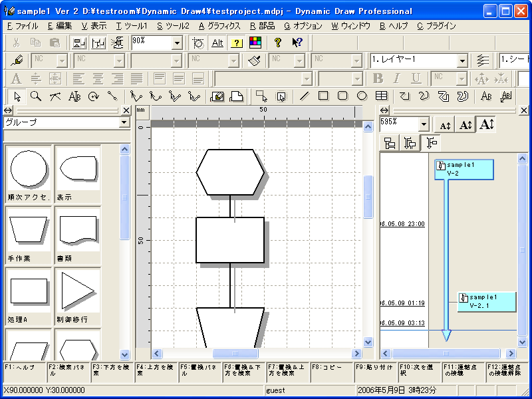Toggle the smallest font size button
This screenshot has height=399, width=532.
[x=445, y=125]
